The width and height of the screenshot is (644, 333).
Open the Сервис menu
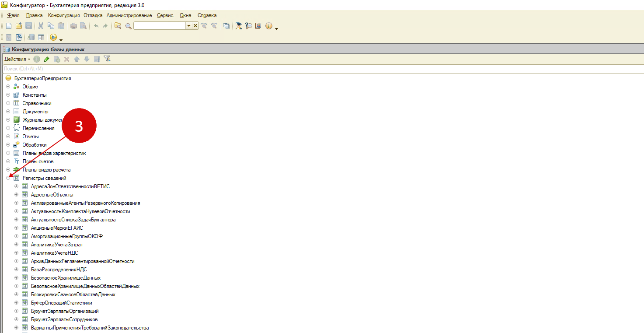pyautogui.click(x=165, y=15)
